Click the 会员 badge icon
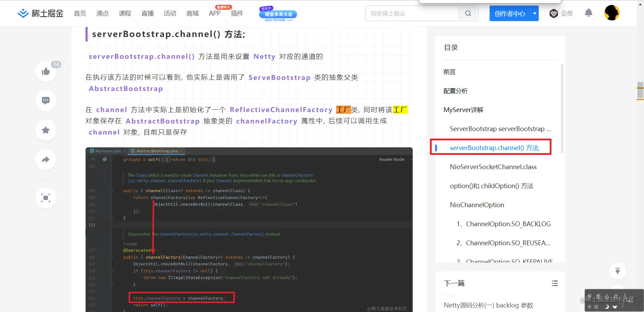644x312 pixels. point(554,13)
